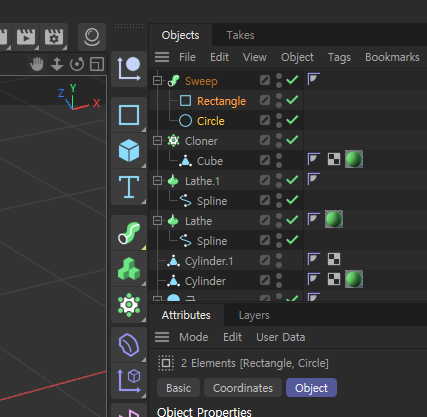Screen dimensions: 427x417
Task: Select the viewport pan hand icon
Action: pyautogui.click(x=37, y=64)
